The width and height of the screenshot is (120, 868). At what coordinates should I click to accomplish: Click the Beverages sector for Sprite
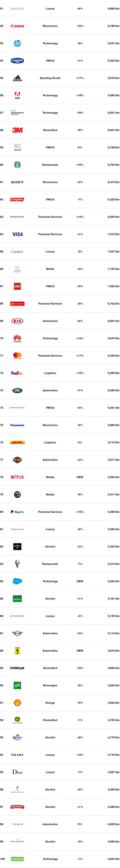pyautogui.click(x=50, y=685)
